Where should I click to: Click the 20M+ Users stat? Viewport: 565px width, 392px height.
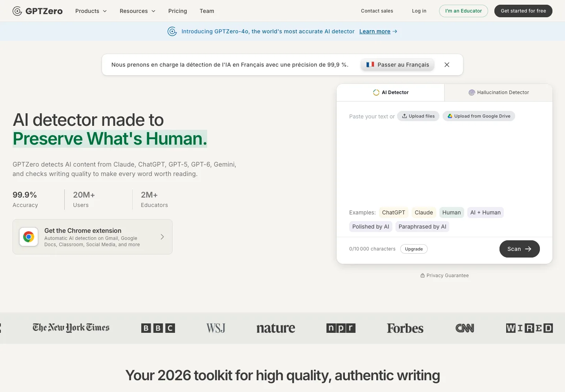point(84,200)
